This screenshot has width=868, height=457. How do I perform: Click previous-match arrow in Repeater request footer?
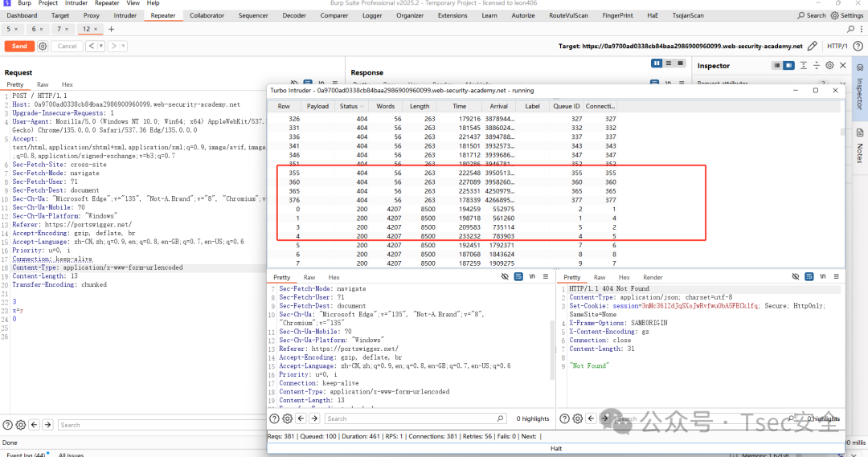tap(35, 425)
